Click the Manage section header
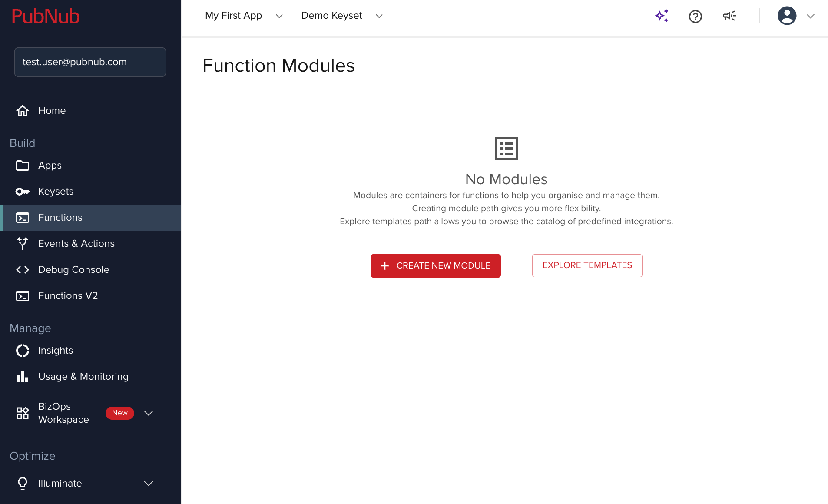The width and height of the screenshot is (828, 504). click(x=30, y=328)
